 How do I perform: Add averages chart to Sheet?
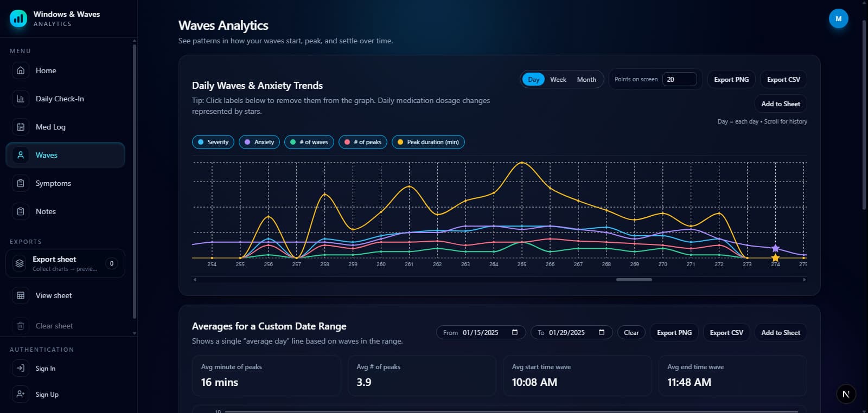click(781, 332)
